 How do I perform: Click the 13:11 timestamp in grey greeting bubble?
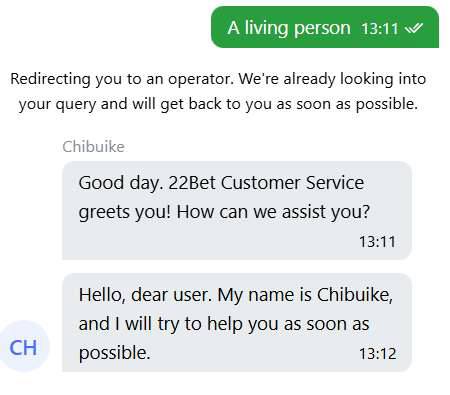377,242
